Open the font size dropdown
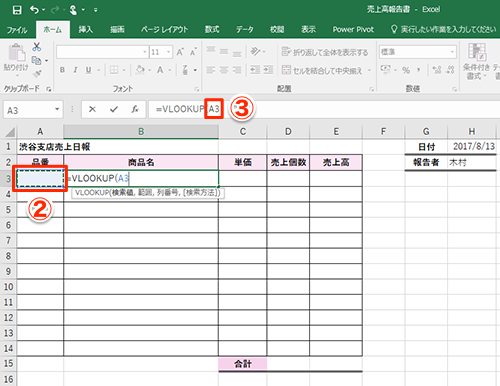This screenshot has width=500, height=386. coord(169,52)
